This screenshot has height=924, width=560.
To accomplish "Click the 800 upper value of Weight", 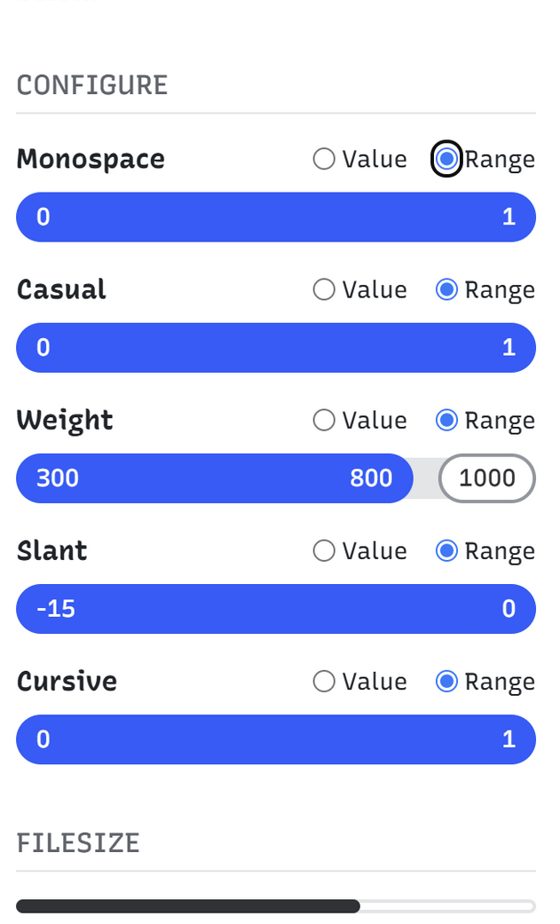I will 371,478.
